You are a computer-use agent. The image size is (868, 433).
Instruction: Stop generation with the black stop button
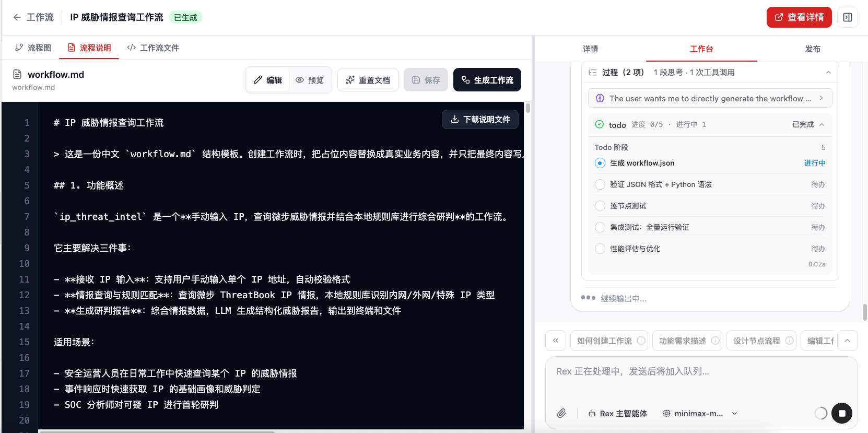842,413
